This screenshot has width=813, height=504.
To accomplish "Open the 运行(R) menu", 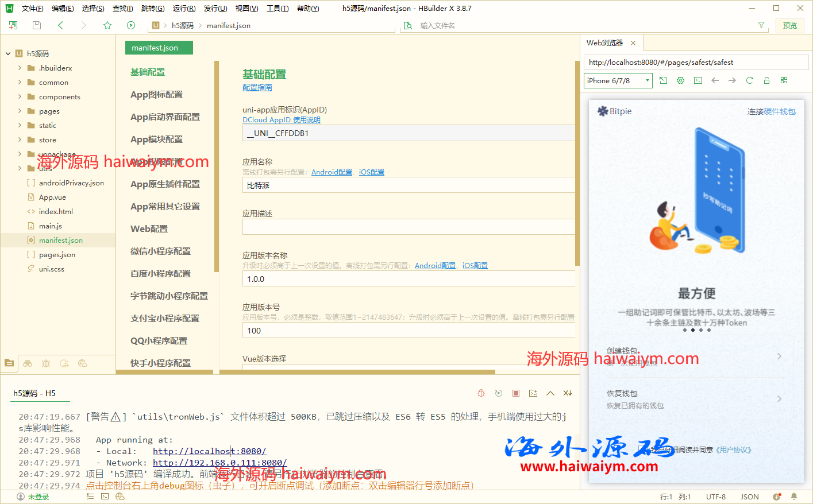I will pyautogui.click(x=184, y=8).
